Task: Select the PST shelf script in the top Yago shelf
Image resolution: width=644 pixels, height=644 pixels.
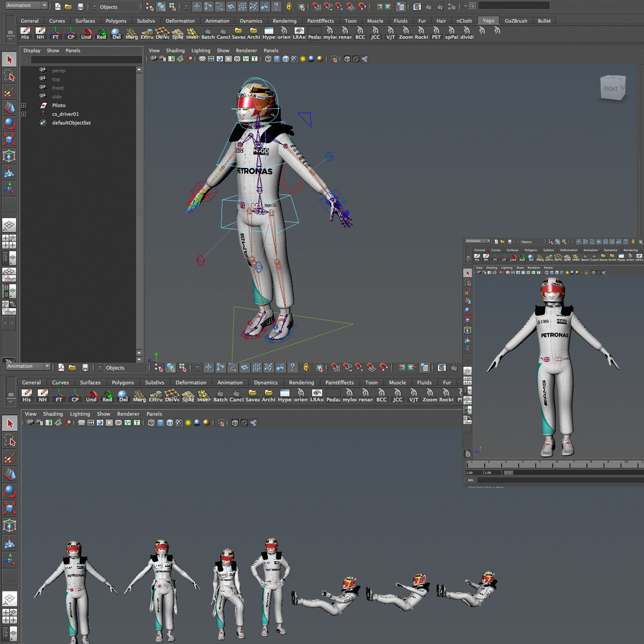Action: click(x=436, y=33)
